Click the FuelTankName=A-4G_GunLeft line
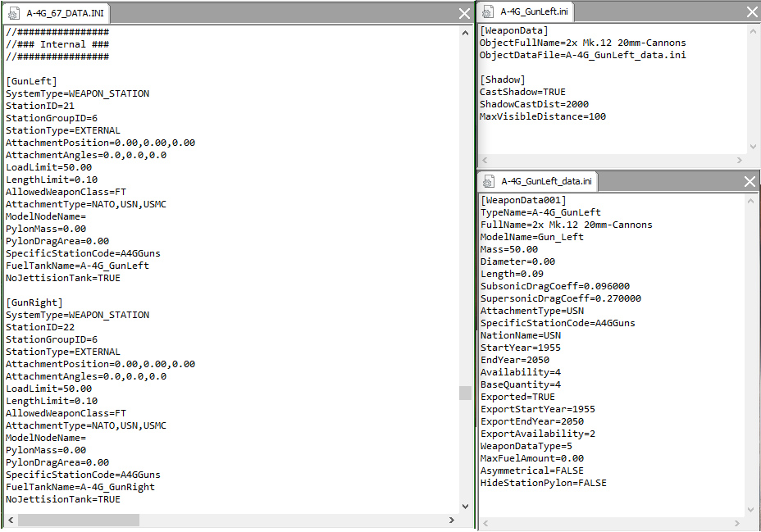 click(x=77, y=266)
